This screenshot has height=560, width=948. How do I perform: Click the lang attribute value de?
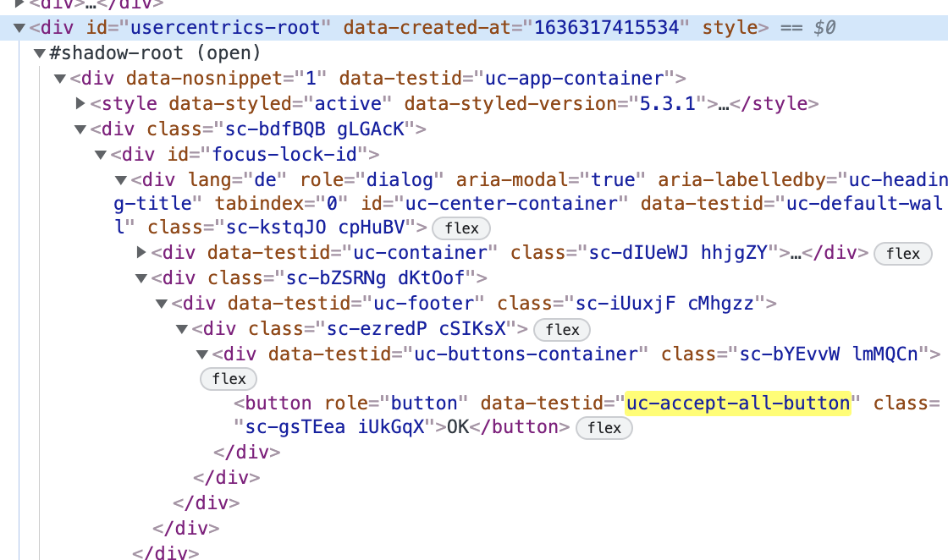(x=266, y=180)
